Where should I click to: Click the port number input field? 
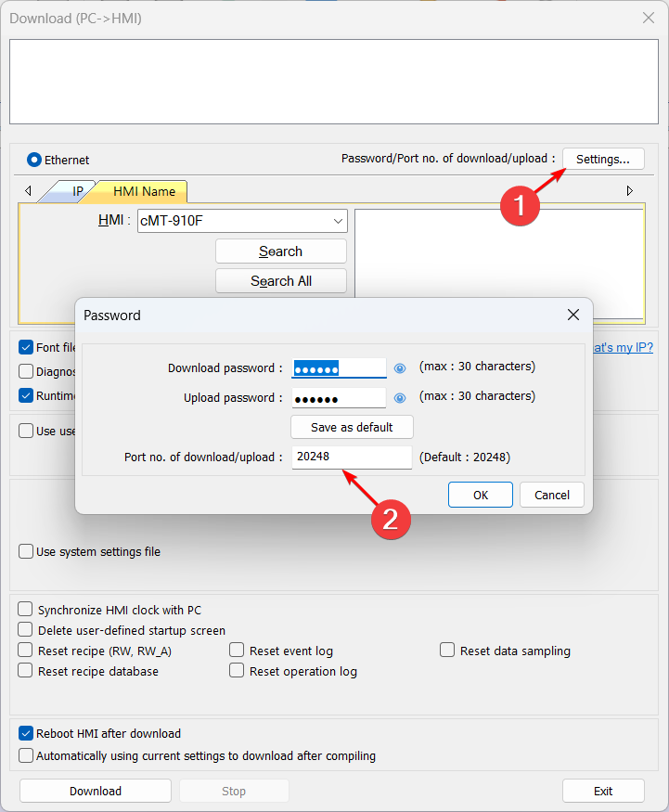[x=351, y=457]
